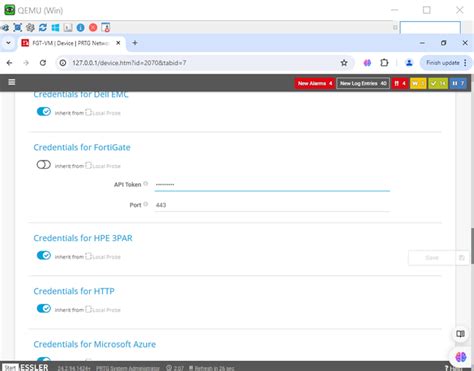Open the QEMU settings gear icon
Screen dimensions: 474x371
[30, 27]
